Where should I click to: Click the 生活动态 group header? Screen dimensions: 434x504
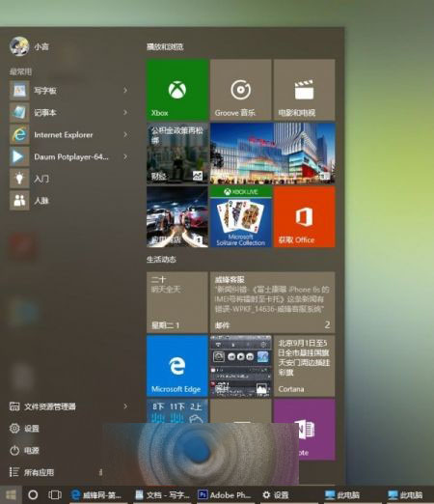161,260
